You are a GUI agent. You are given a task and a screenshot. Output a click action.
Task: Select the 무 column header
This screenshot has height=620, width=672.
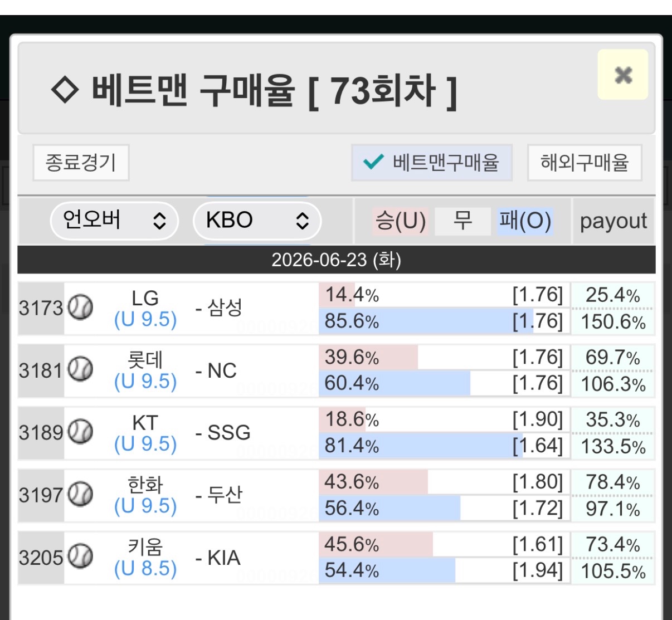[462, 221]
